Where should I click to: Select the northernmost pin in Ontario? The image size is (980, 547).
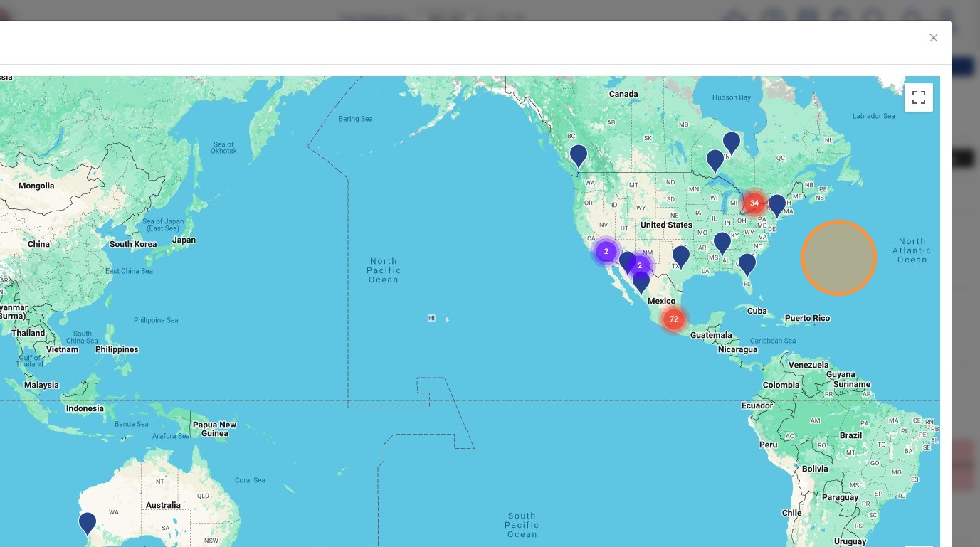coord(732,144)
